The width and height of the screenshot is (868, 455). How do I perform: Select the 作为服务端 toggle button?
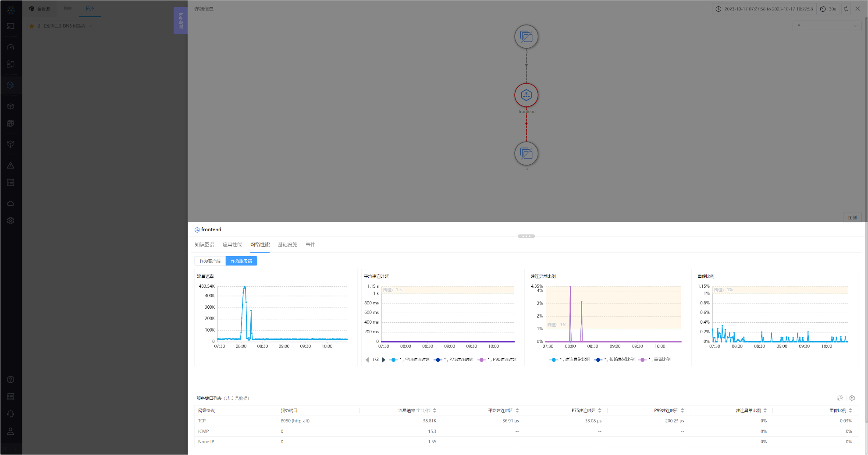point(241,261)
